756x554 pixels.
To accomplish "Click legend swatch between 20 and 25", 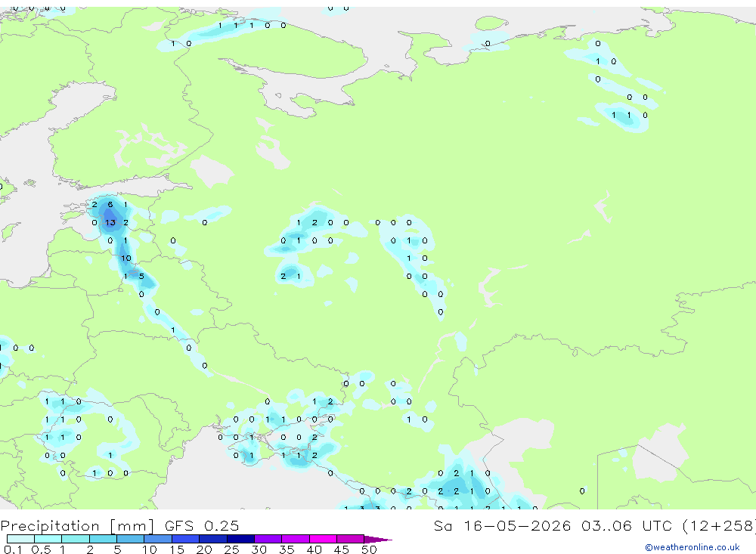I will pos(213,539).
